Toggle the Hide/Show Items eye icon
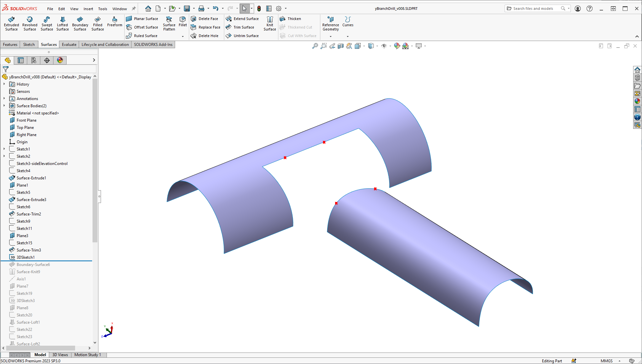 (x=384, y=46)
